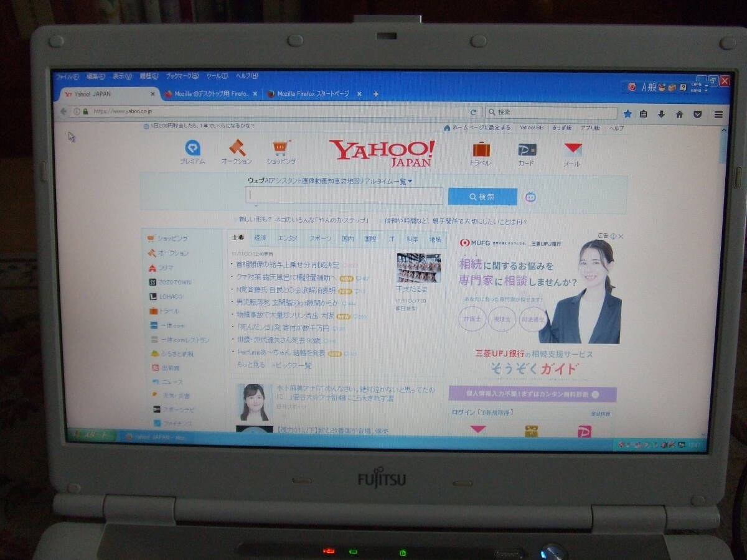This screenshot has height=560, width=747.
Task: Click the ホームページに設定する link
Action: tap(481, 128)
